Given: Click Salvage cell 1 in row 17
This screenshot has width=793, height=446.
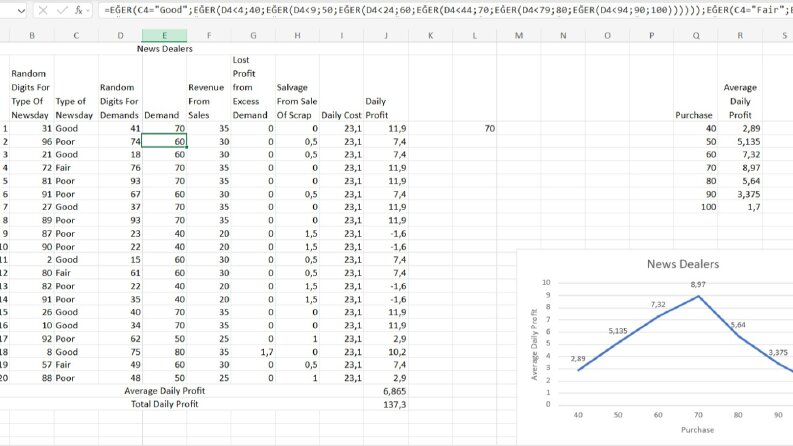Looking at the screenshot, I should [x=297, y=338].
